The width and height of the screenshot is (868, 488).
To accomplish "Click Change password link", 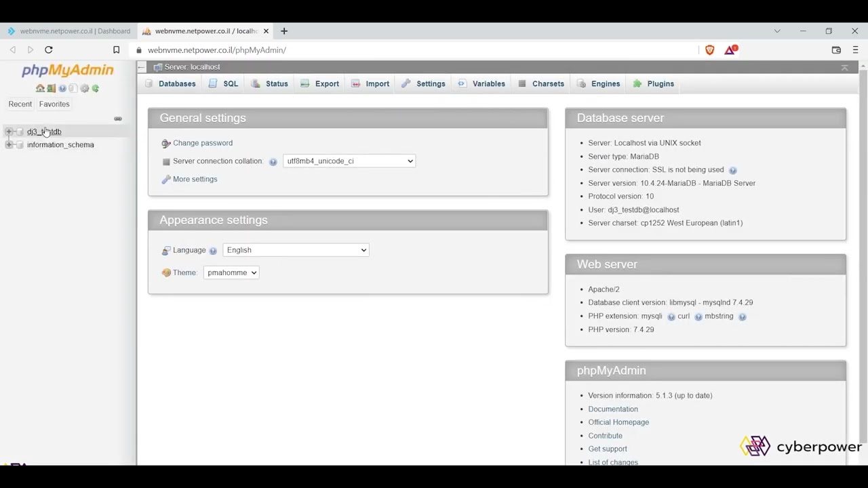I will [203, 143].
